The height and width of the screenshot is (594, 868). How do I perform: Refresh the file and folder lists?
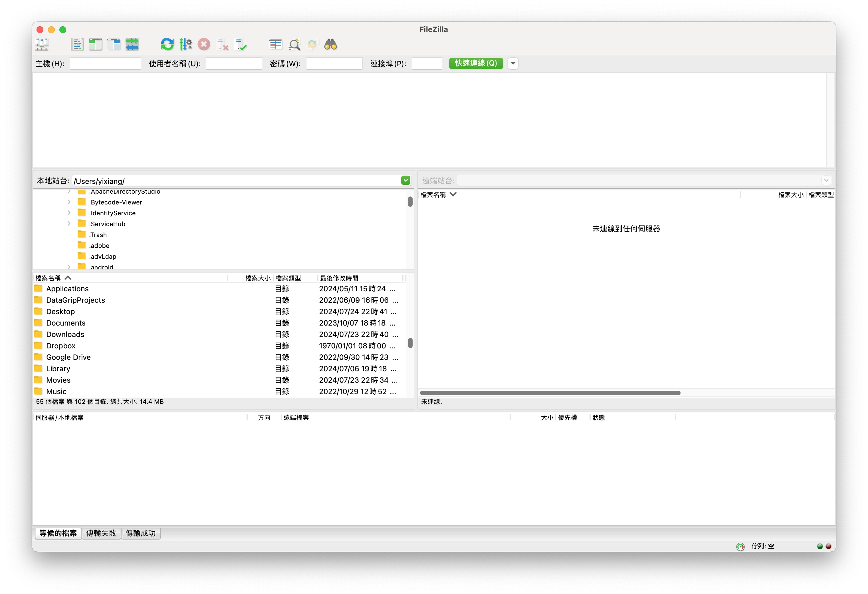tap(167, 45)
